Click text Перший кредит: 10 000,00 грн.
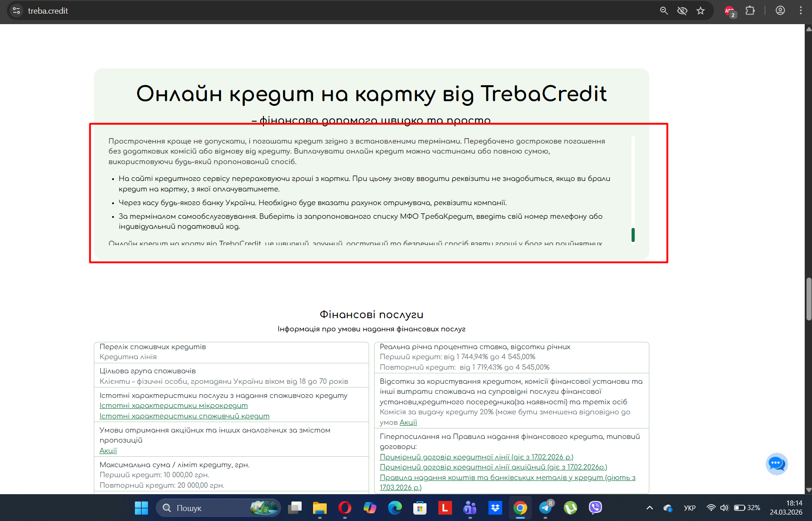The image size is (812, 521). 154,475
